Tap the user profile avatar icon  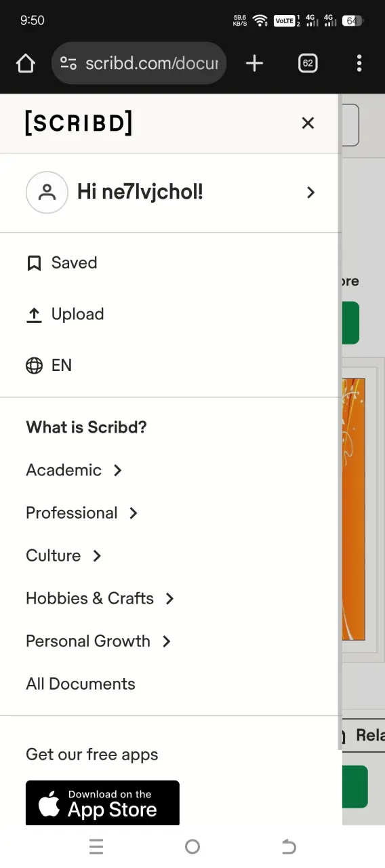click(x=47, y=193)
